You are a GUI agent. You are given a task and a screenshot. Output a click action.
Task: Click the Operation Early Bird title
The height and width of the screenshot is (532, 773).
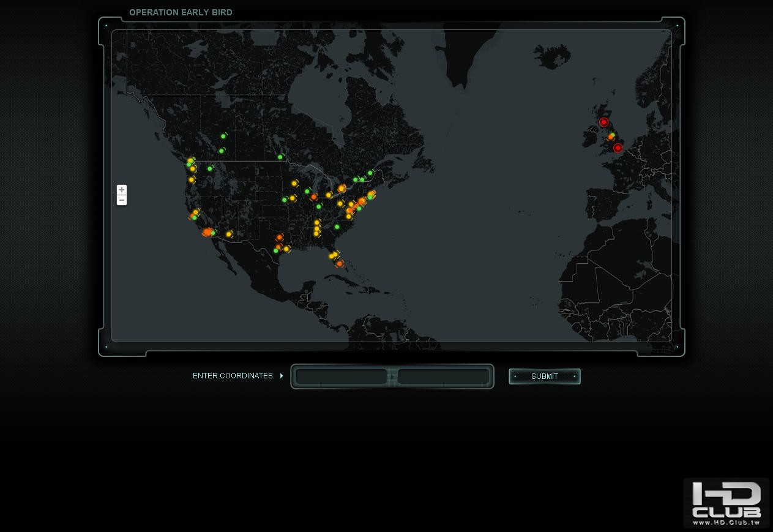click(x=181, y=12)
